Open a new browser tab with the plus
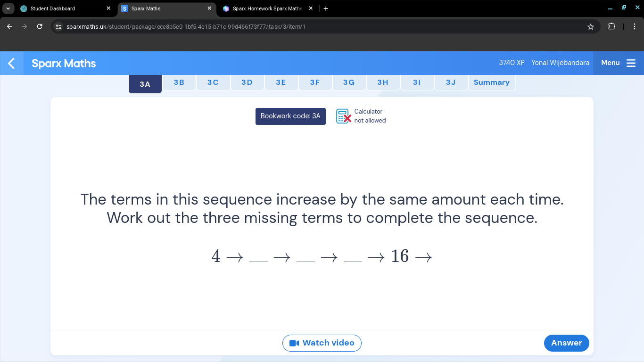The width and height of the screenshot is (644, 362). (x=326, y=8)
